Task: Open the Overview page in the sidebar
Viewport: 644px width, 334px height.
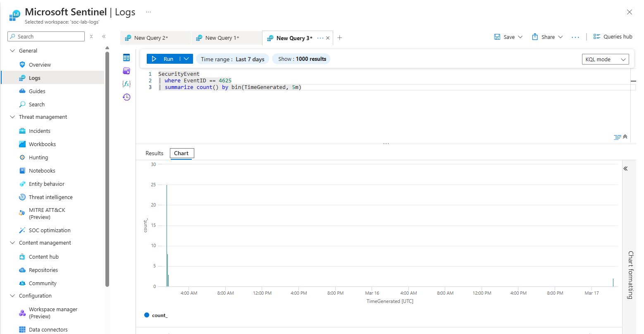Action: (x=40, y=65)
